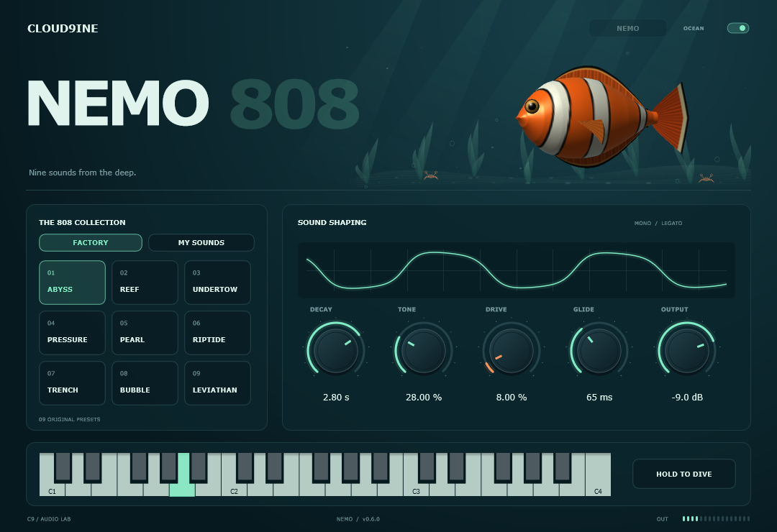This screenshot has height=532, width=777.
Task: Click the 28.00 % tone value
Action: point(424,398)
